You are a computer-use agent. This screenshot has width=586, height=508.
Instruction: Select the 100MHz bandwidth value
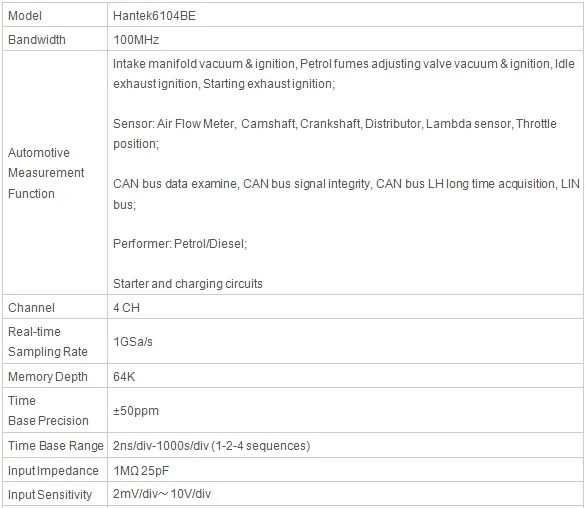(136, 40)
